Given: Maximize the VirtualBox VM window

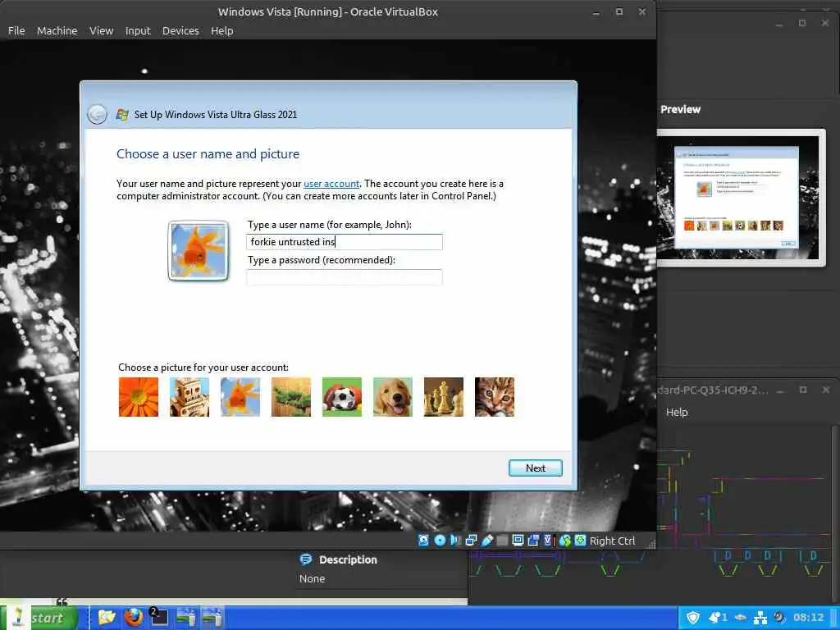Looking at the screenshot, I should 619,11.
